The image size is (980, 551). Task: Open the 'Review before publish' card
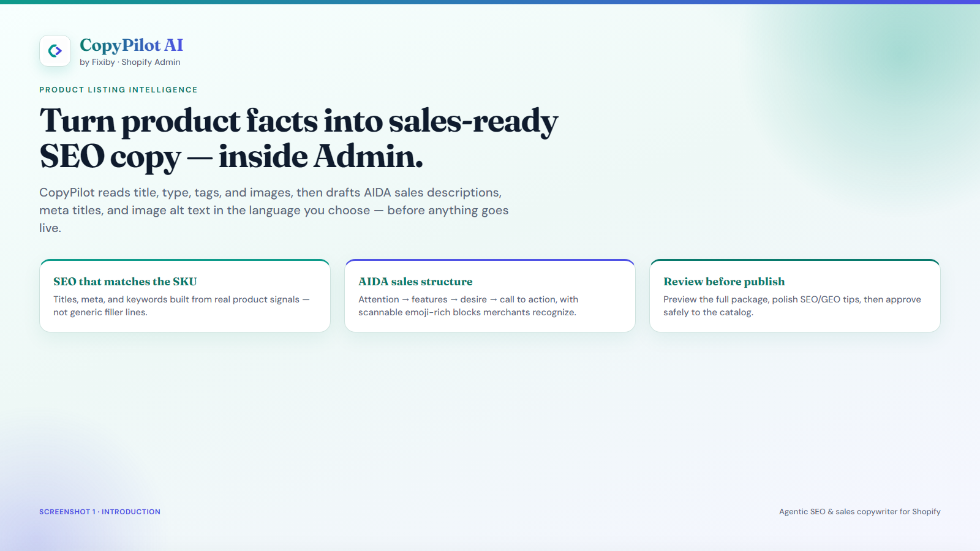pos(795,296)
